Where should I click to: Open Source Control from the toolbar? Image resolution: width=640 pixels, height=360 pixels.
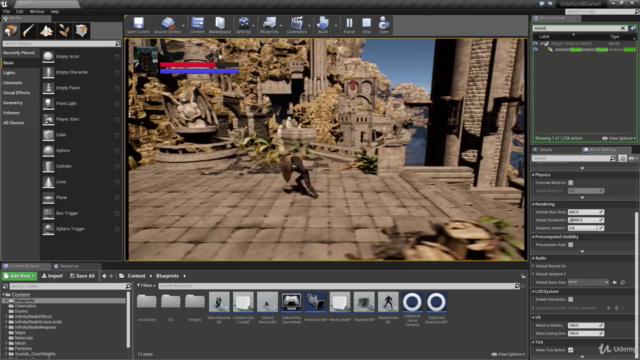[167, 25]
